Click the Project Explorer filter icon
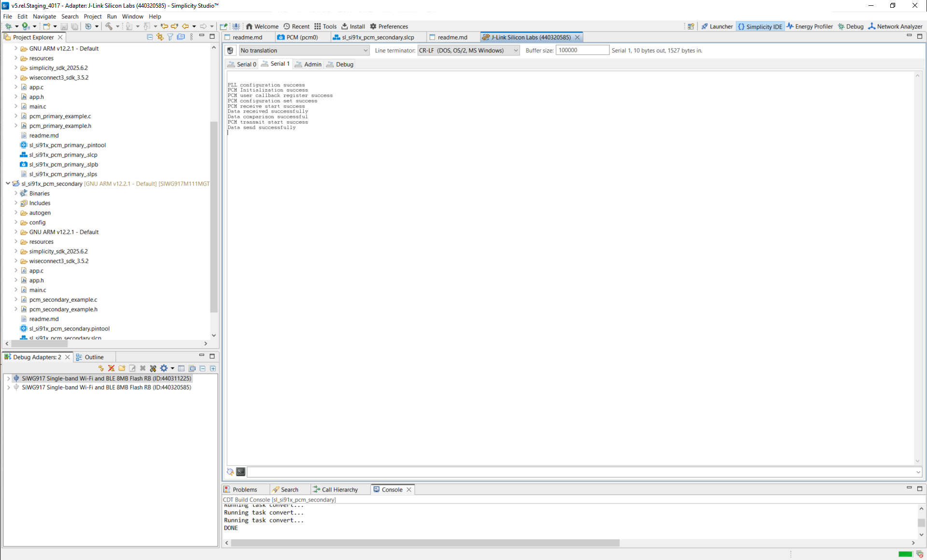 [x=170, y=37]
